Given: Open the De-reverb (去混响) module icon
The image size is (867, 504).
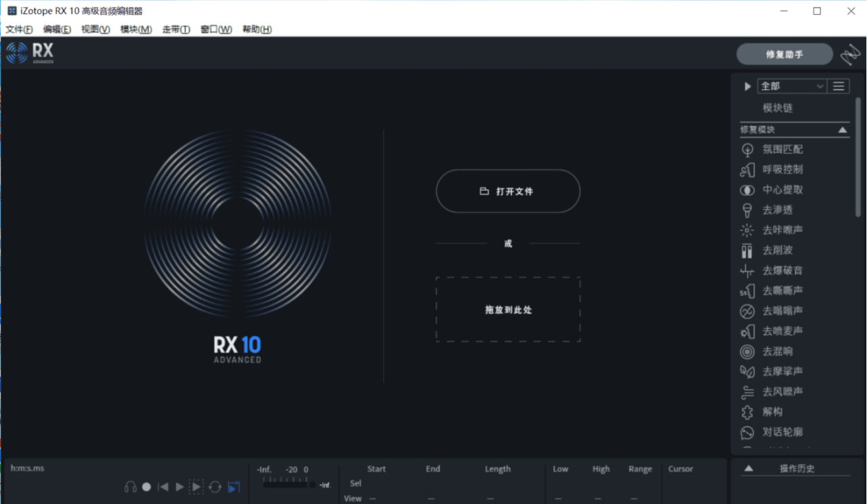Looking at the screenshot, I should click(747, 351).
